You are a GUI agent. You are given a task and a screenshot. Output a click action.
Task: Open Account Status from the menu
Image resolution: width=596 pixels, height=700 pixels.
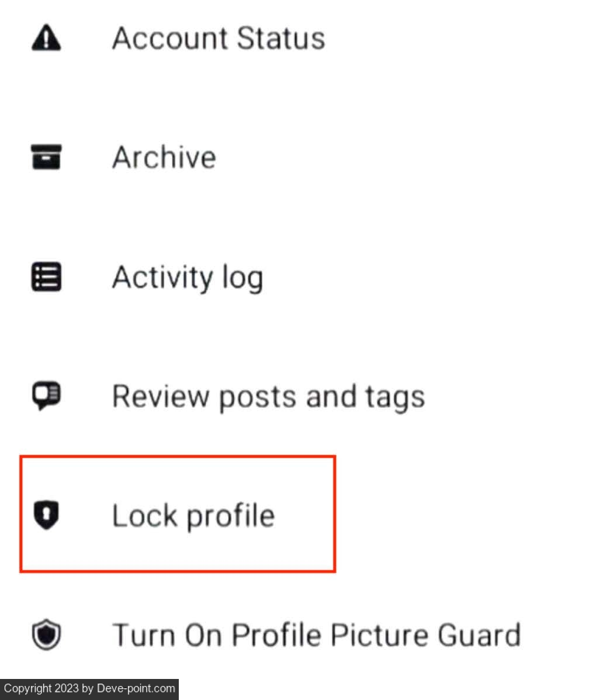(218, 39)
